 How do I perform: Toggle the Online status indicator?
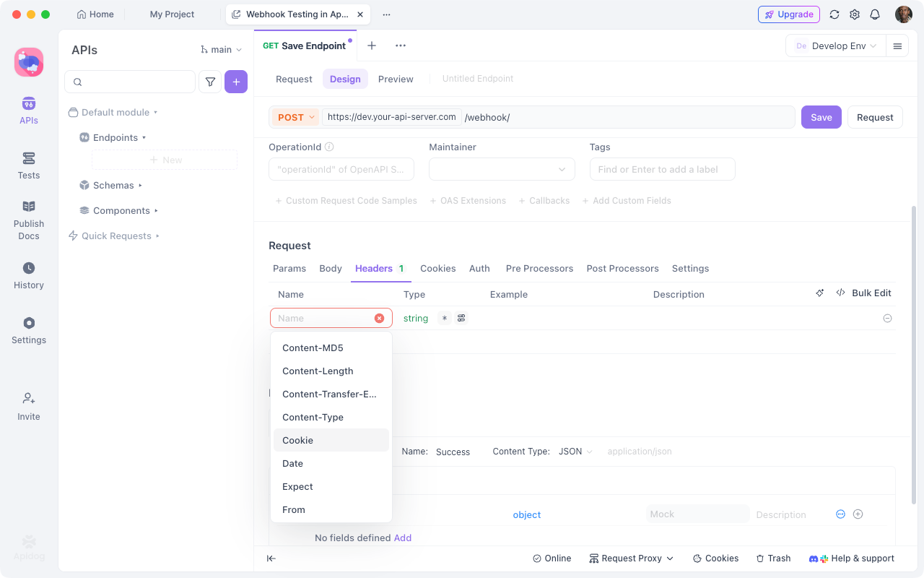coord(552,558)
